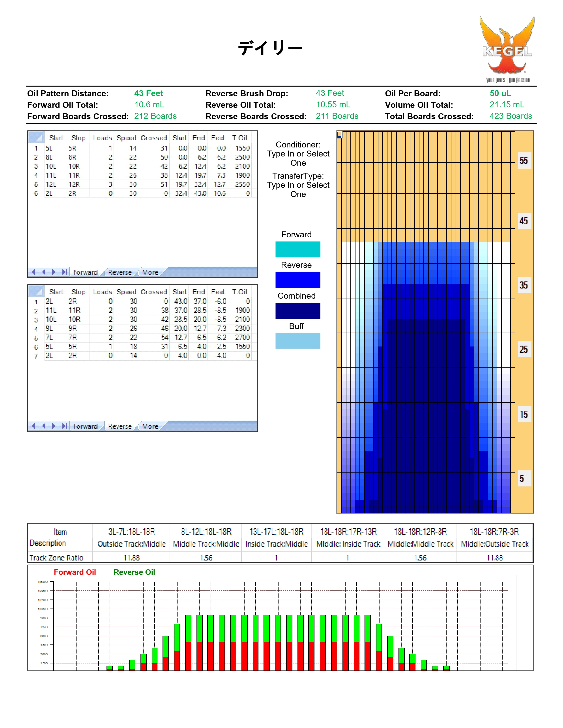Click first-sheet arrow in reverse table navigator
This screenshot has width=563, height=728.
pyautogui.click(x=33, y=426)
